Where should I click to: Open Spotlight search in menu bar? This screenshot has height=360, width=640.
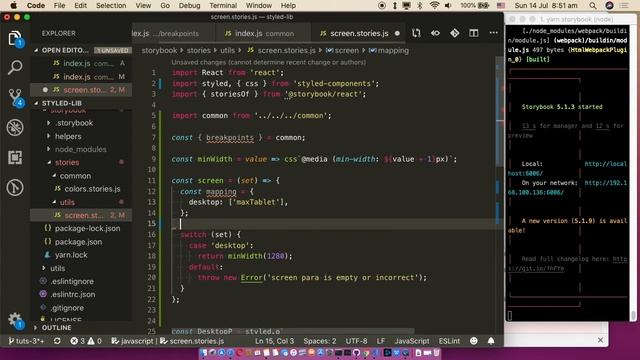coord(593,5)
